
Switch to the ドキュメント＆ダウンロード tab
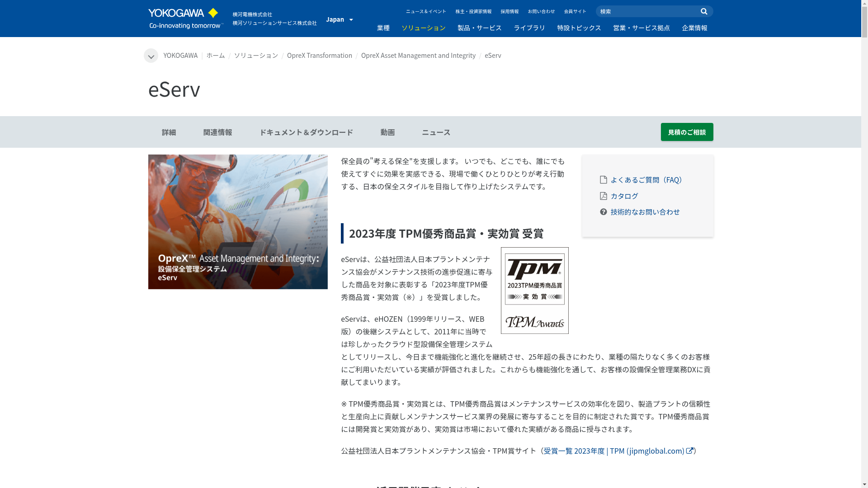306,132
